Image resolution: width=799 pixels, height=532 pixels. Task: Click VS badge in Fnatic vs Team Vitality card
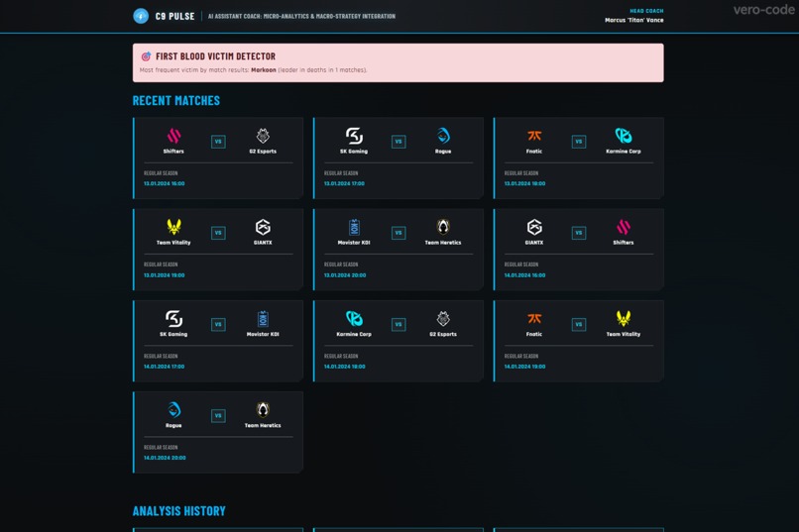[x=579, y=324]
